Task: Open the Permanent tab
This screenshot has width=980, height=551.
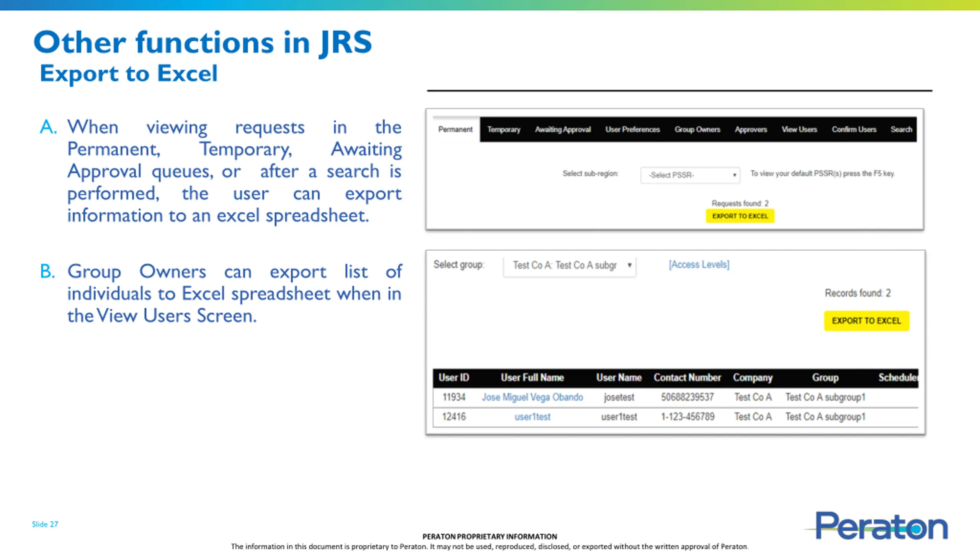Action: coord(456,129)
